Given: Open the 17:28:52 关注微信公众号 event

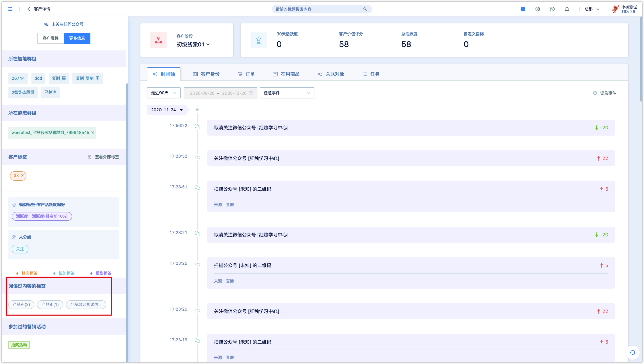Looking at the screenshot, I should point(411,158).
